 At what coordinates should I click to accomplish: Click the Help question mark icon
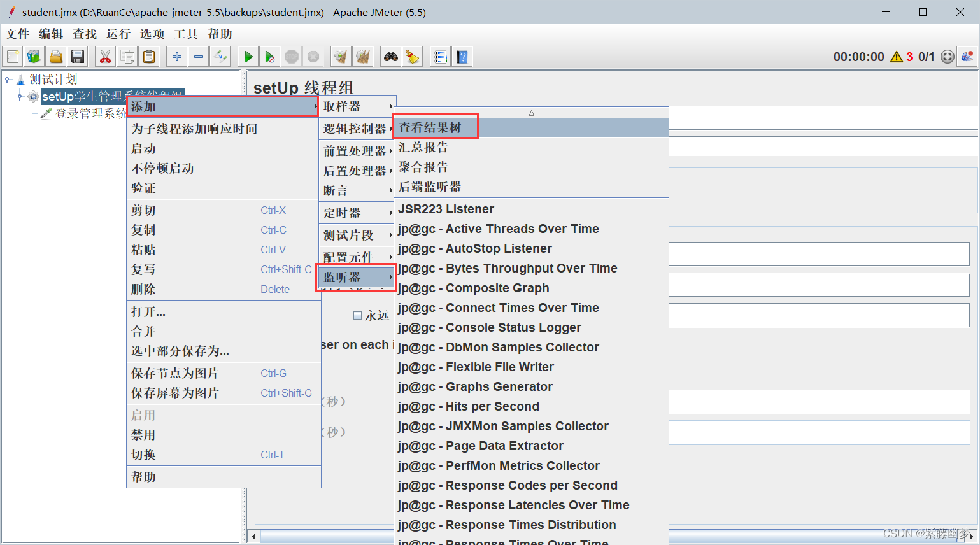click(x=462, y=57)
